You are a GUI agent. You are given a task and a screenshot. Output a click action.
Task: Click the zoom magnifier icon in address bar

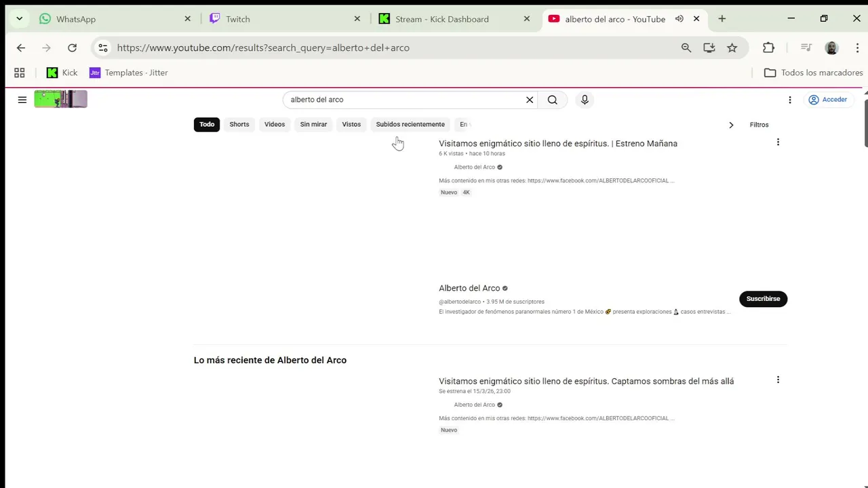686,47
